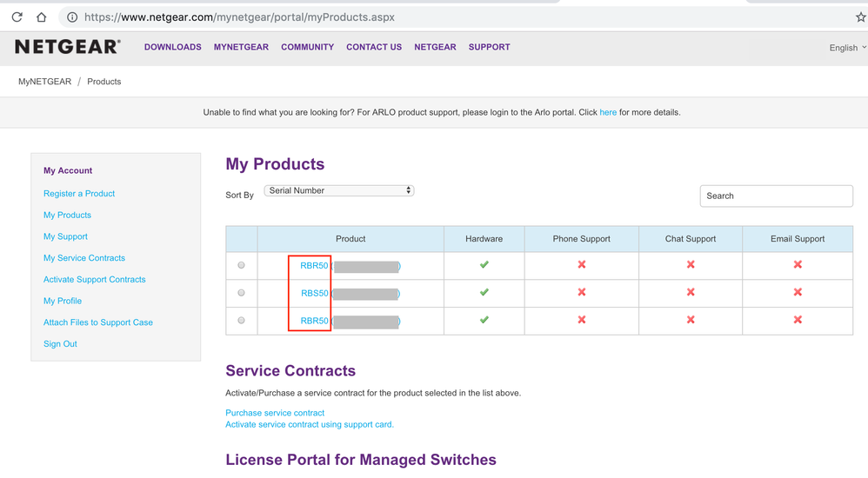This screenshot has height=478, width=868.
Task: Click the site info icon in address bar
Action: pyautogui.click(x=72, y=17)
